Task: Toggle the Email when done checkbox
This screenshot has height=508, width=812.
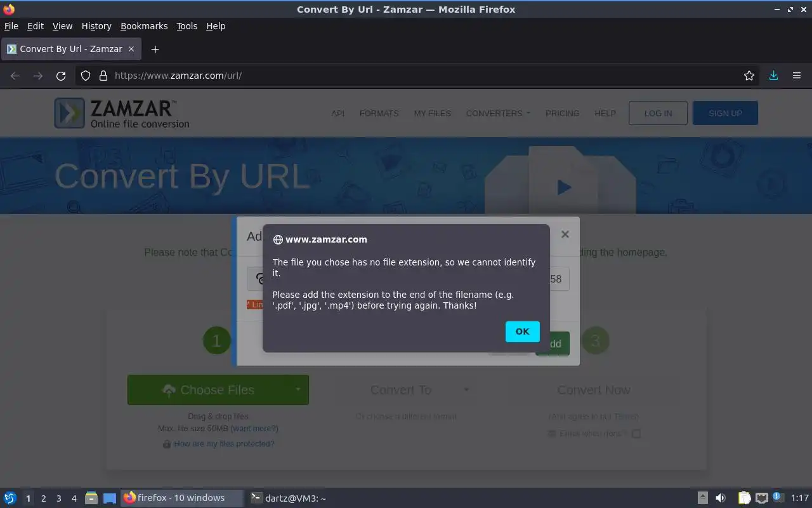Action: click(636, 434)
